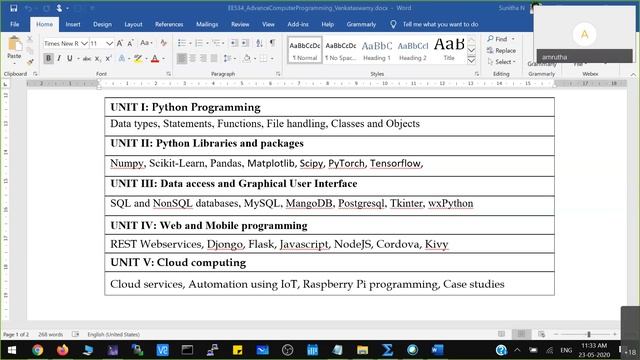Screen dimensions: 640x360
Task: Switch to the Review tab
Action: 240,24
